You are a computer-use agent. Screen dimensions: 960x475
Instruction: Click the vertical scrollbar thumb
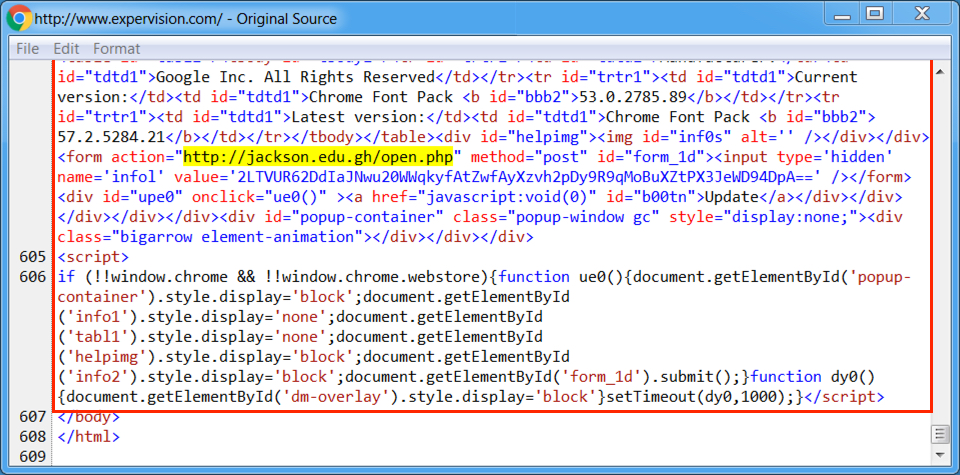click(939, 435)
